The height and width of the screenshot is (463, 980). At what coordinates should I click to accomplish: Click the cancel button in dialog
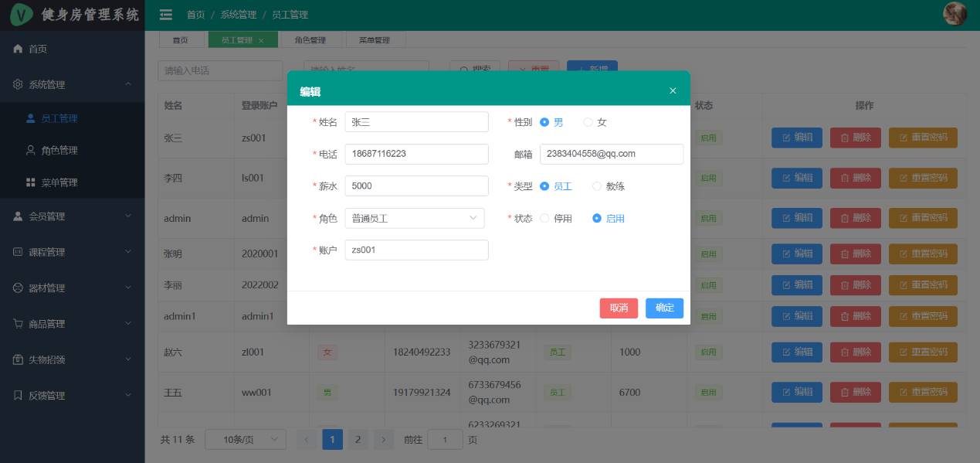[619, 308]
